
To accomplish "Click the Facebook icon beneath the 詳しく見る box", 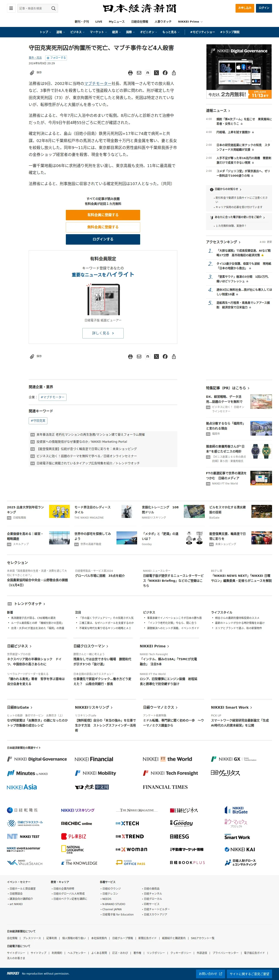I will [165, 357].
